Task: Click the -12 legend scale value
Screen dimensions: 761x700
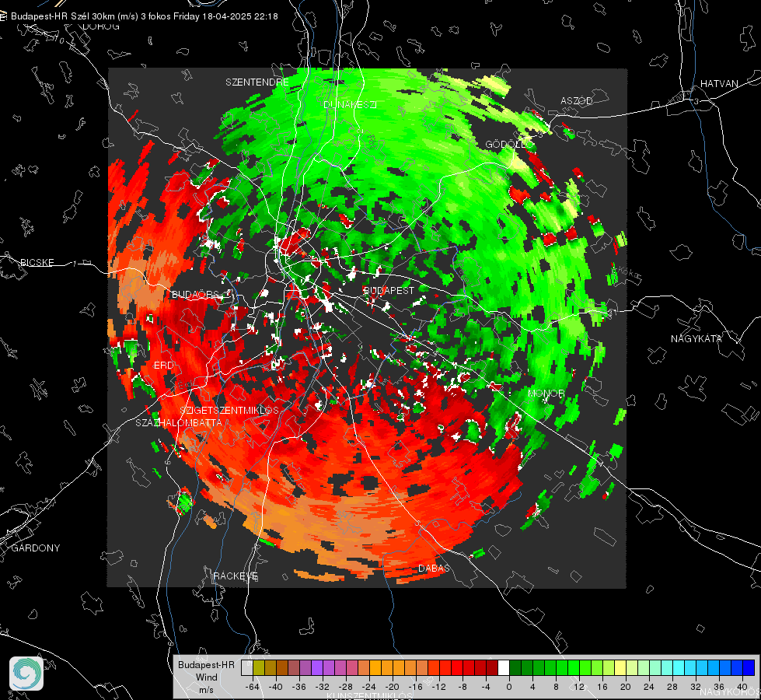Action: (438, 687)
